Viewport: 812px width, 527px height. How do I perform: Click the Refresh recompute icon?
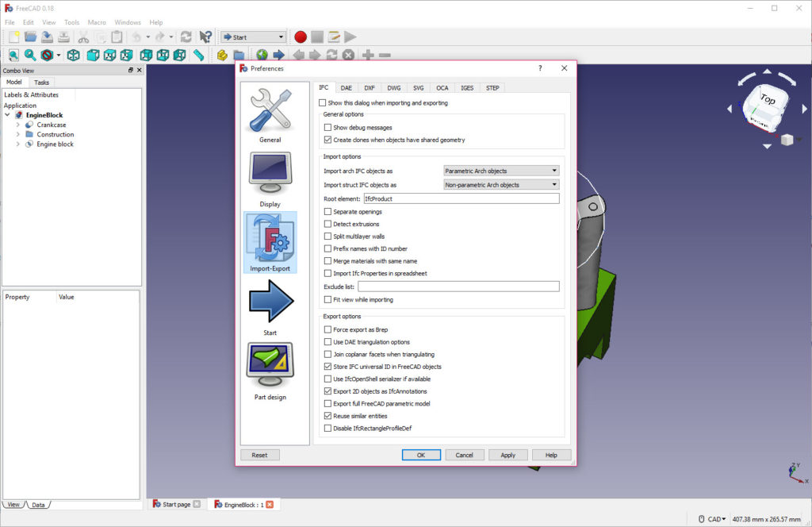pos(186,37)
